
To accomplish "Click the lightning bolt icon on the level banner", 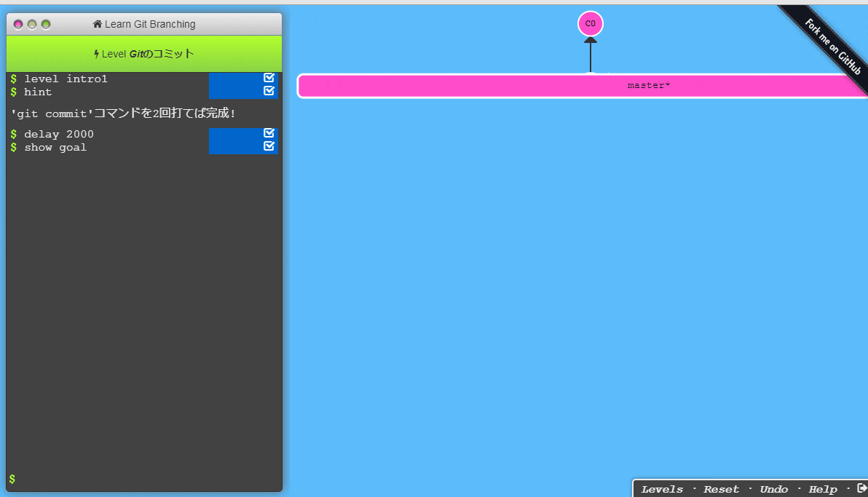I will (x=96, y=53).
